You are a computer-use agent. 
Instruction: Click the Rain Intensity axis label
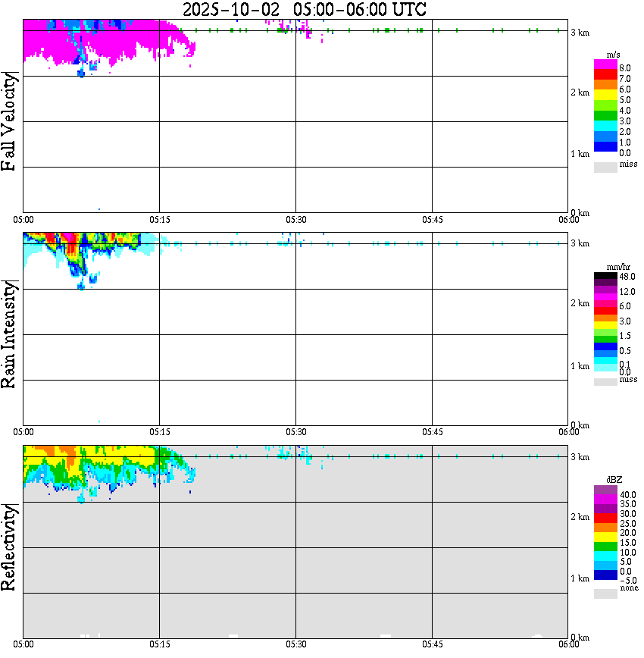[x=8, y=334]
